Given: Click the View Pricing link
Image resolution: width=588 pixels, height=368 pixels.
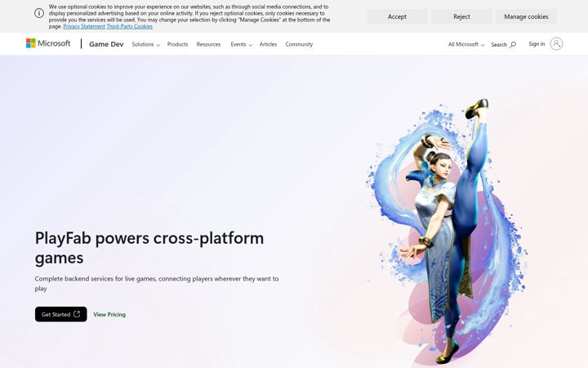Looking at the screenshot, I should coord(109,315).
